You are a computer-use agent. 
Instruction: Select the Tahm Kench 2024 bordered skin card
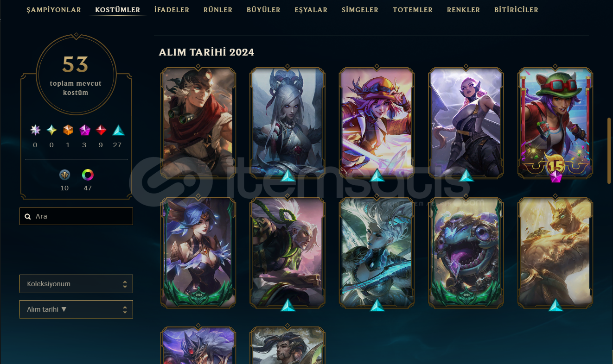[466, 253]
